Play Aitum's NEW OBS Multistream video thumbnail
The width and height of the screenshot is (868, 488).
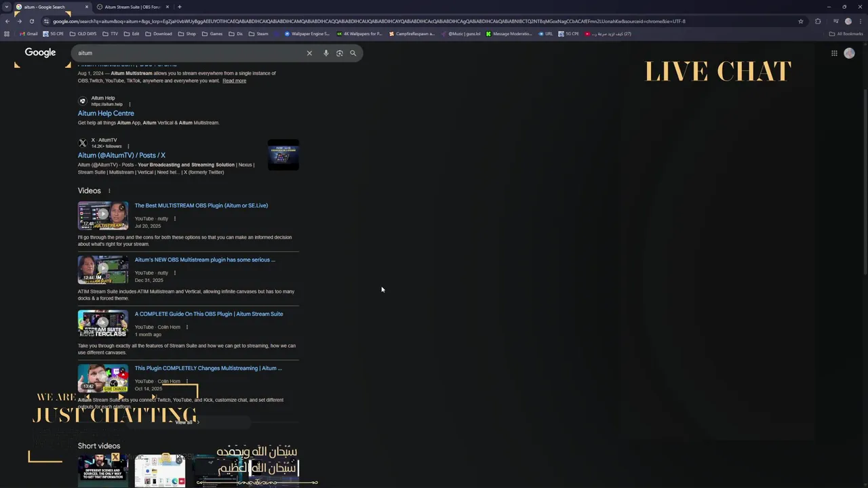pos(102,270)
